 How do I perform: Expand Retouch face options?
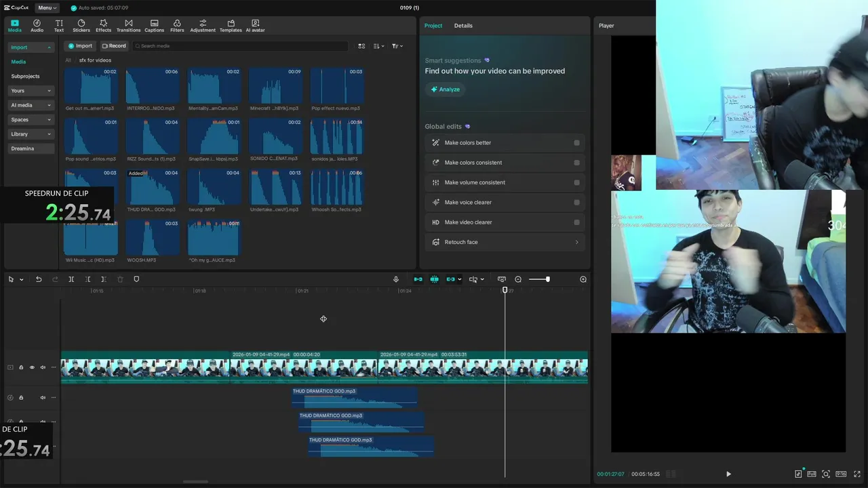tap(577, 242)
